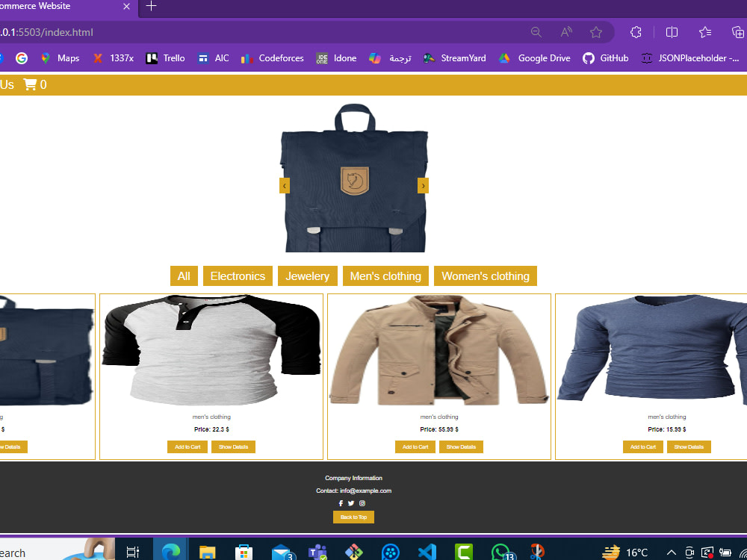Open the Favorites list icon
The width and height of the screenshot is (747, 560).
(x=705, y=32)
